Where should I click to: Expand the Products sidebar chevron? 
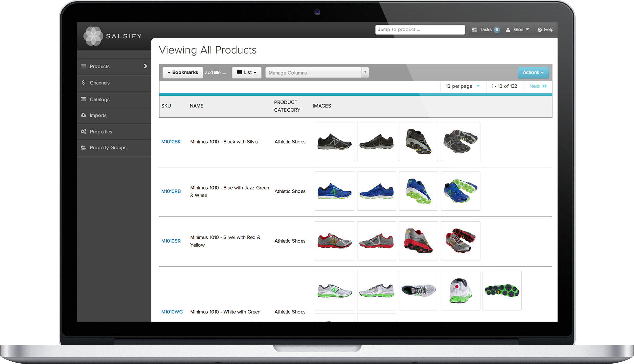[145, 66]
